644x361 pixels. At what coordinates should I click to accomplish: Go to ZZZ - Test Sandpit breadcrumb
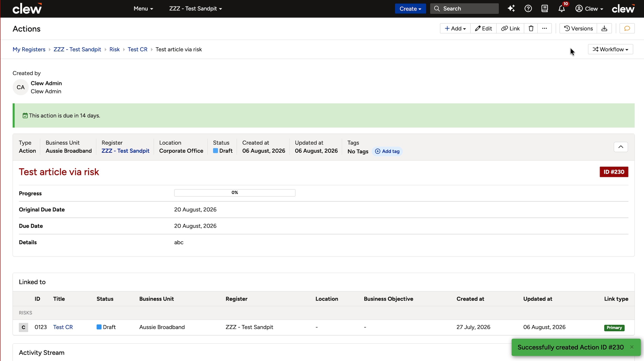[77, 49]
